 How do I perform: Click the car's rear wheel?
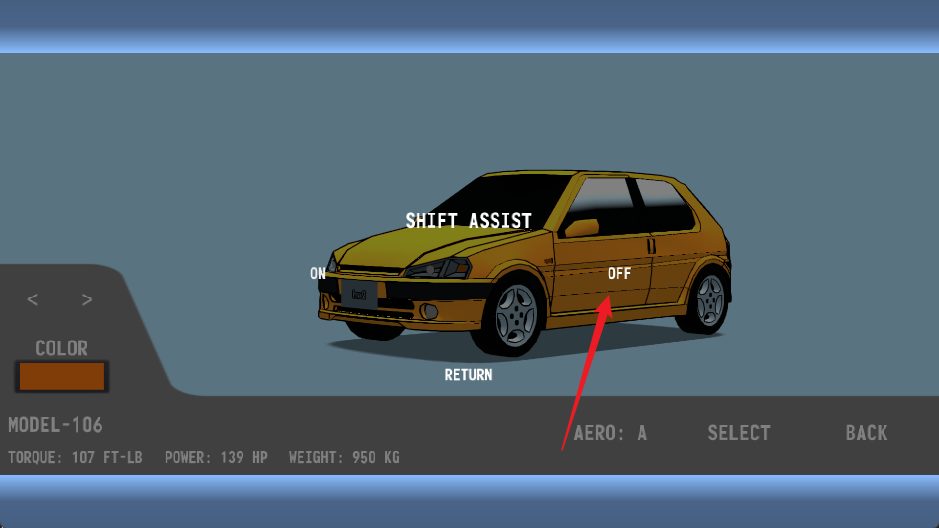click(709, 299)
